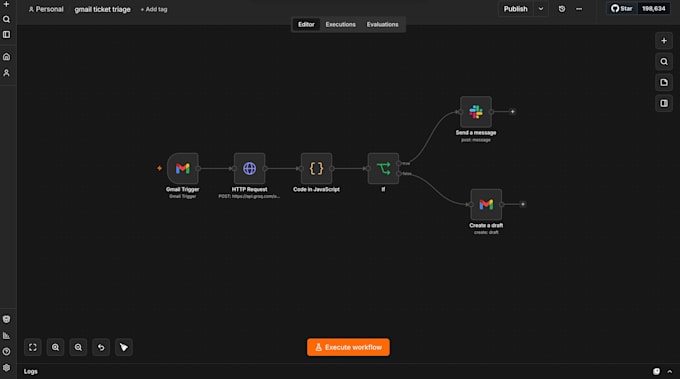This screenshot has width=680, height=379.
Task: Go to Home overview in sidebar
Action: (7, 57)
